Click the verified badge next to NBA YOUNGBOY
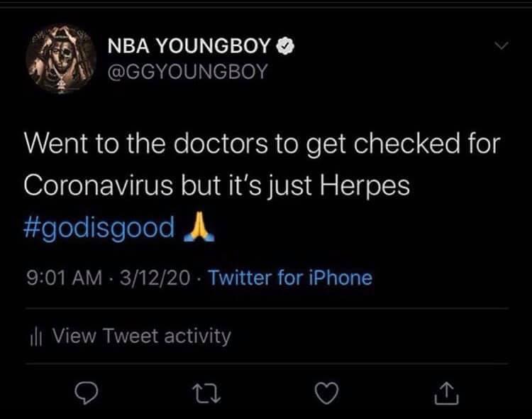532x419 pixels. pyautogui.click(x=286, y=46)
